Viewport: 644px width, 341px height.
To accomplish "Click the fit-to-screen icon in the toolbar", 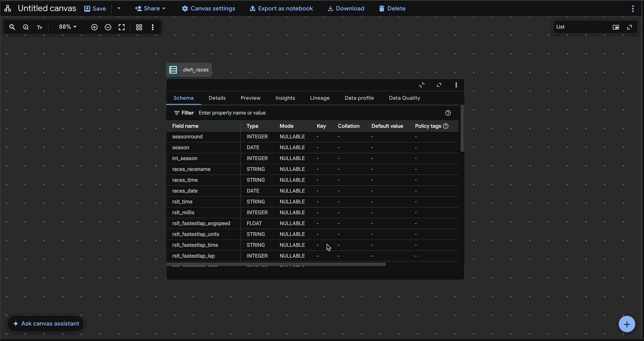I will [122, 27].
